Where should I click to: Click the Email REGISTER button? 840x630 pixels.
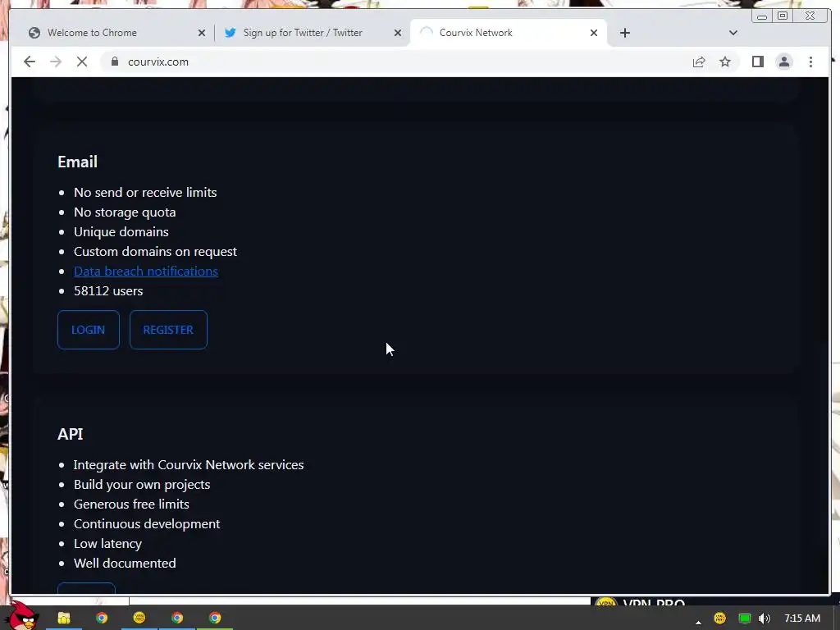click(168, 330)
